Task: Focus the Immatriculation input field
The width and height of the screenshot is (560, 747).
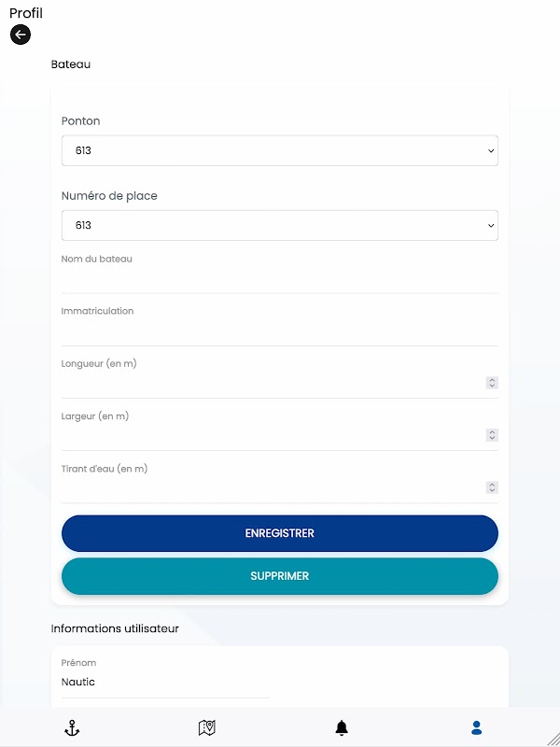Action: tap(279, 331)
